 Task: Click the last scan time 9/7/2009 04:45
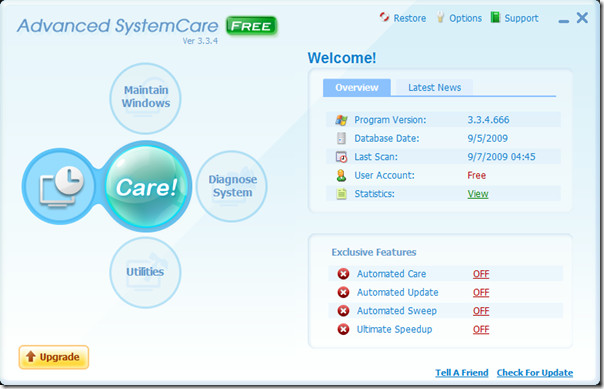coord(501,157)
